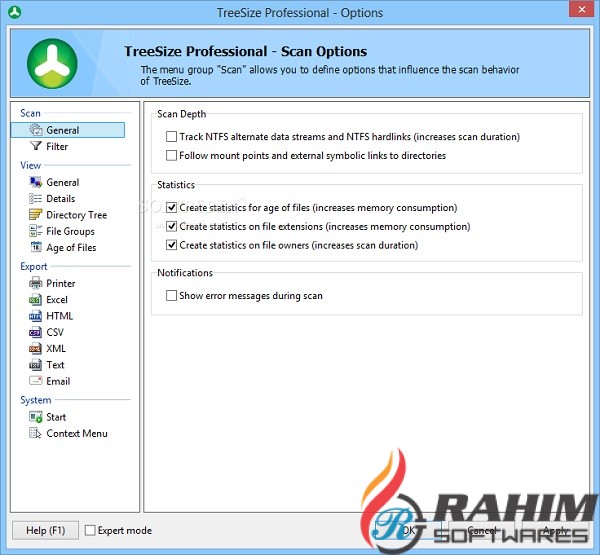
Task: Open the HTML export options
Action: click(x=59, y=316)
